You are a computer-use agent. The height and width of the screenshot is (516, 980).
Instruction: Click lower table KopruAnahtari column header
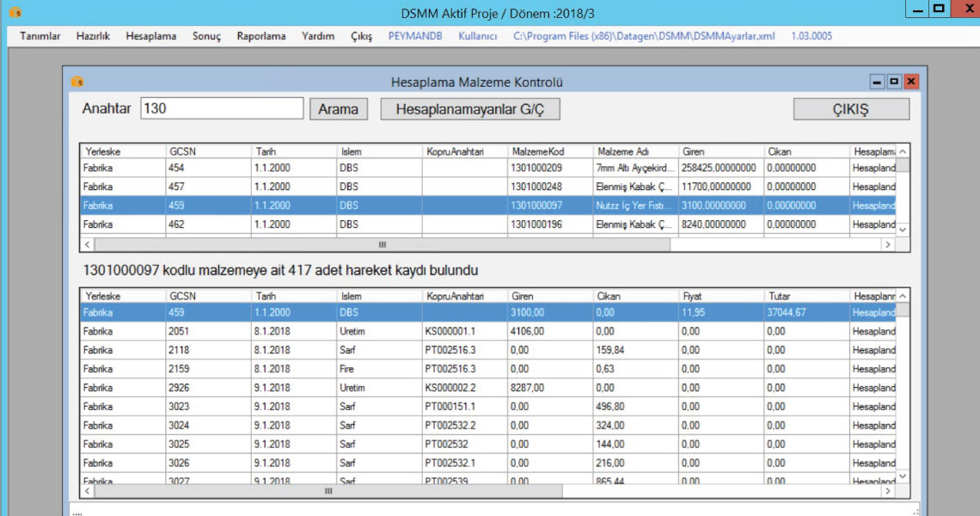tap(464, 296)
